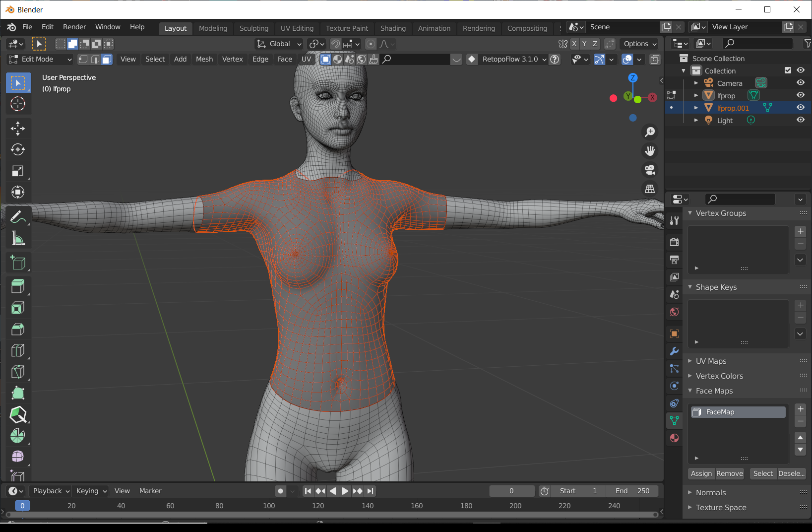The image size is (812, 532).
Task: Hide the Camera object in outliner
Action: click(800, 83)
